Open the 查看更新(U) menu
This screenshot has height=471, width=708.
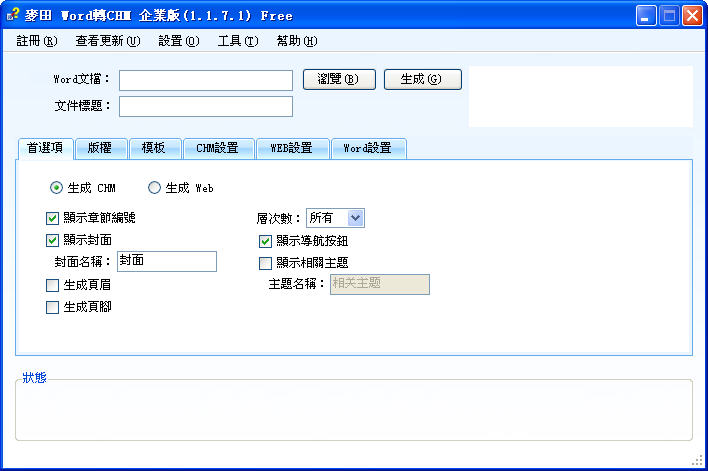coord(108,41)
